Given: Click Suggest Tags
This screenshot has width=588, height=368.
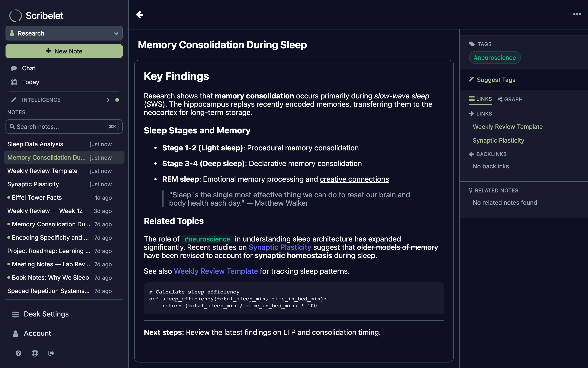Looking at the screenshot, I should click(x=492, y=80).
